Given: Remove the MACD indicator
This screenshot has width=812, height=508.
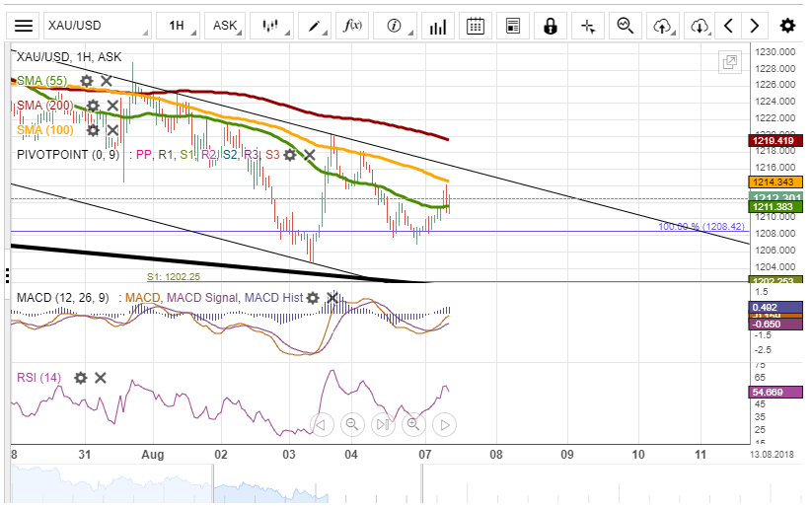Looking at the screenshot, I should coord(332,298).
